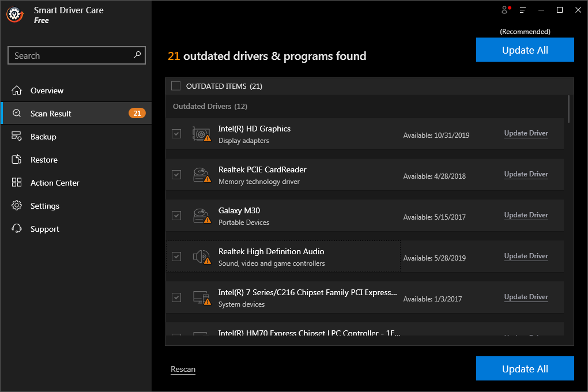This screenshot has height=392, width=588.
Task: Click the Intel 7 Series Chipset system device icon
Action: pos(201,298)
